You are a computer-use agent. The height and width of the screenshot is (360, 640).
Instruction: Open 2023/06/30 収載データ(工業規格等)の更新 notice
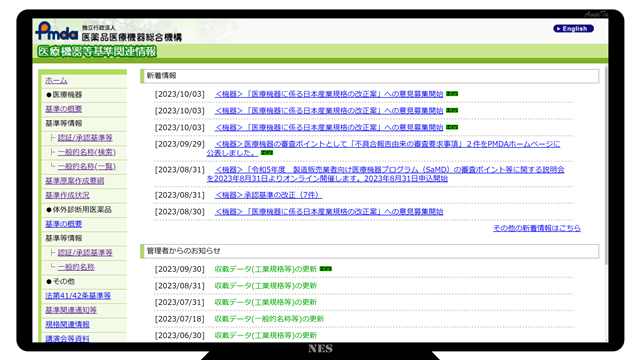266,335
